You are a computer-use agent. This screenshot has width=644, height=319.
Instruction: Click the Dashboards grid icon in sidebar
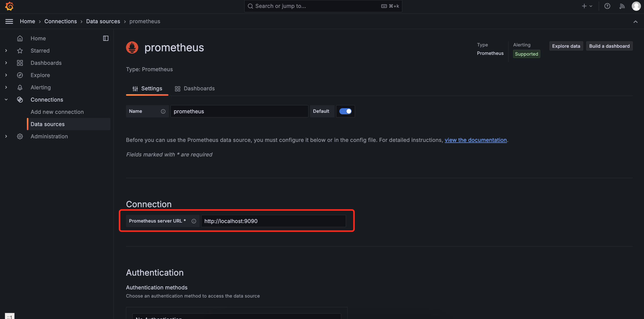[20, 63]
